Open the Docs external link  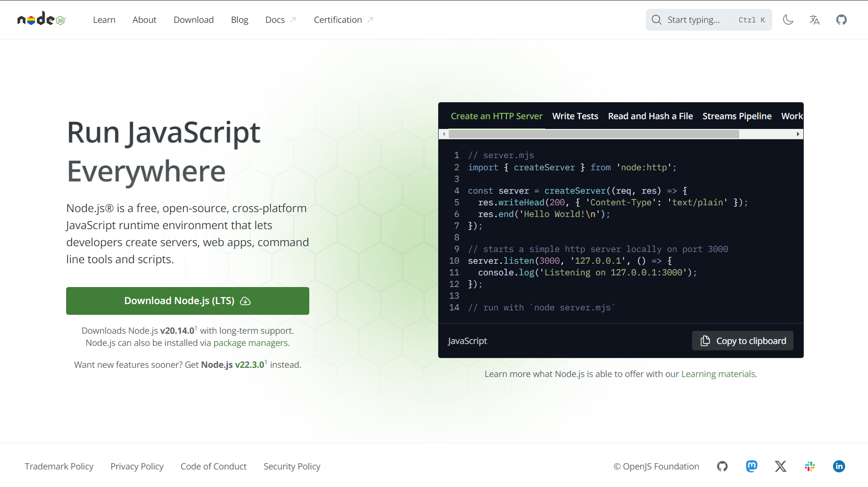(281, 19)
